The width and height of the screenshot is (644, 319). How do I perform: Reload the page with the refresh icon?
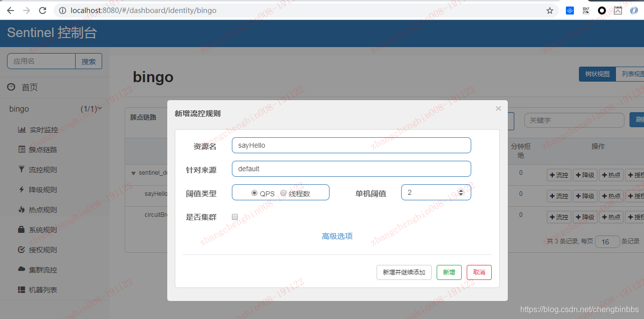[x=43, y=11]
